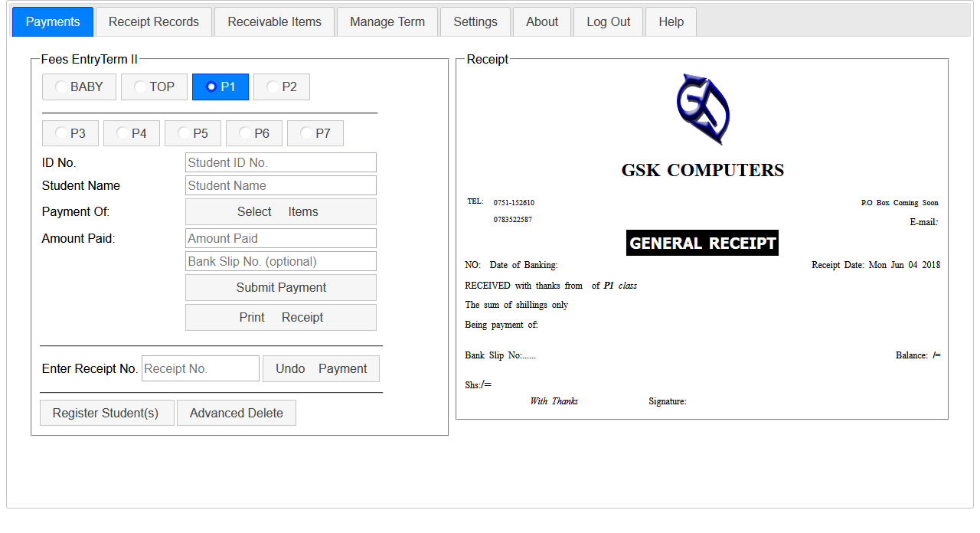Click the Amount Paid input field
Image resolution: width=980 pixels, height=533 pixels.
tap(280, 238)
